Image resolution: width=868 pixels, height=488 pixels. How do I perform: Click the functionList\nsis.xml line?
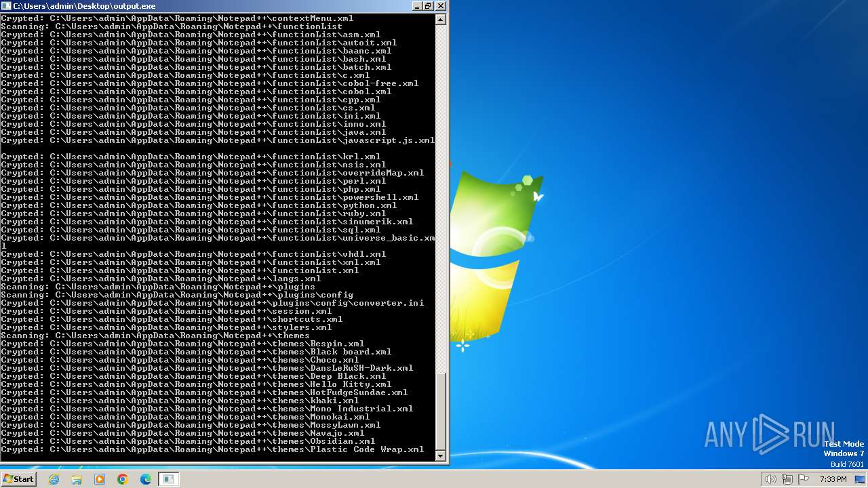pos(193,165)
